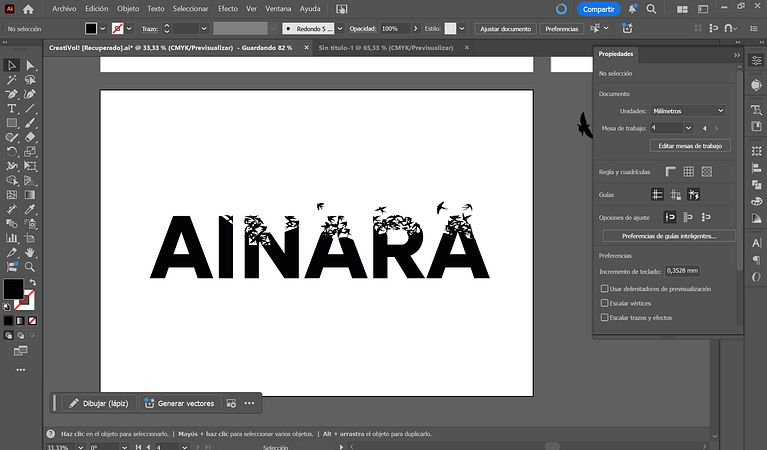
Task: Click the Editar mesas de trabajo button
Action: tap(690, 146)
